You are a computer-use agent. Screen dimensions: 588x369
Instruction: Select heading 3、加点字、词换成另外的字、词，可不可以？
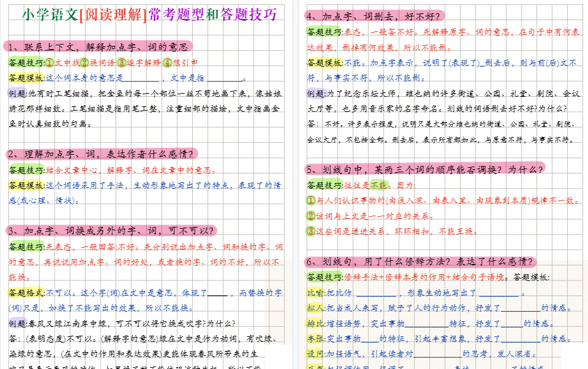[x=113, y=231]
